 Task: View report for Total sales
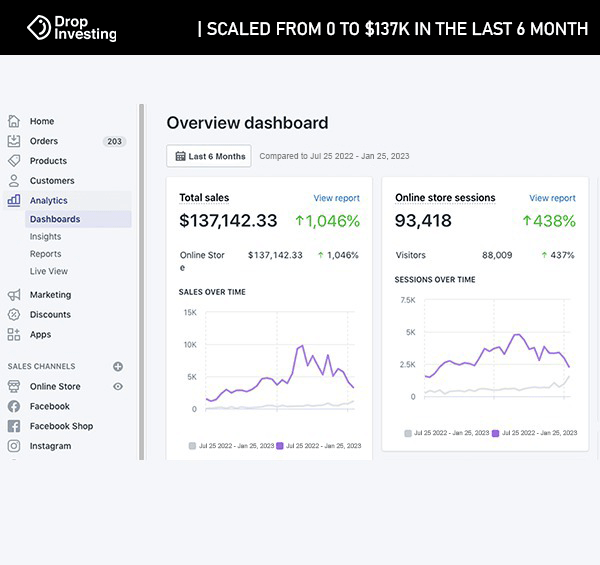[337, 198]
